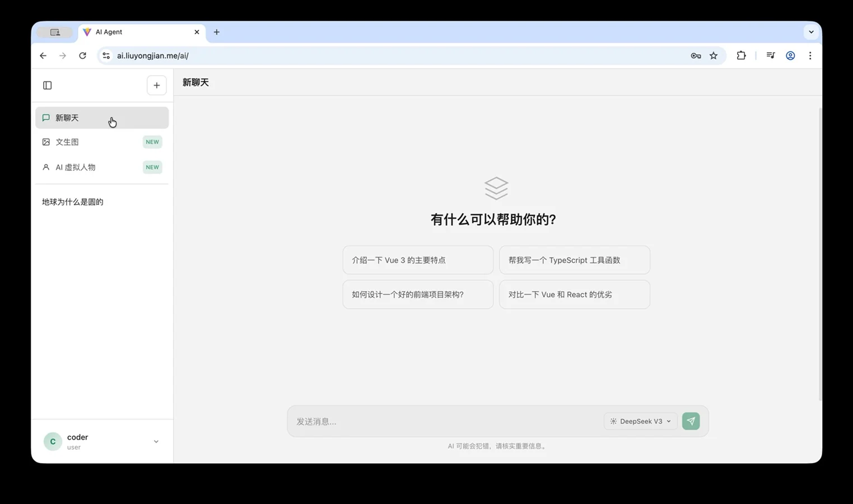Select the 新聊天 sidebar item
The width and height of the screenshot is (853, 504).
pyautogui.click(x=102, y=118)
